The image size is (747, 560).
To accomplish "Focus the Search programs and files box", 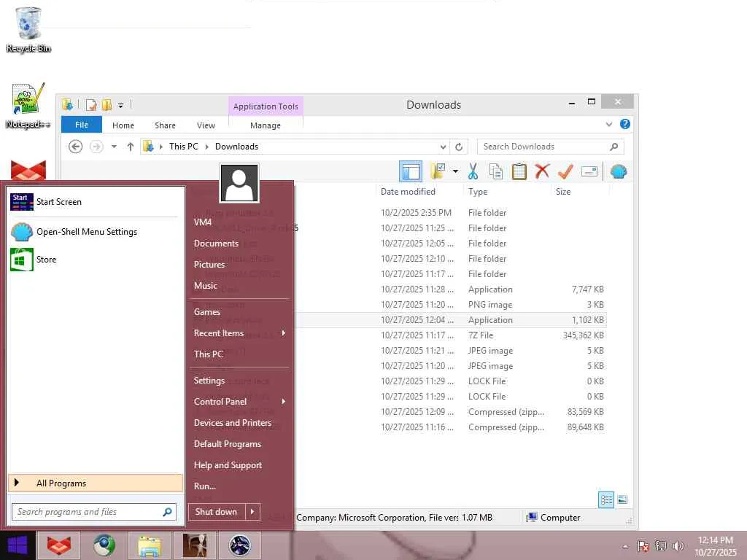I will pyautogui.click(x=94, y=512).
